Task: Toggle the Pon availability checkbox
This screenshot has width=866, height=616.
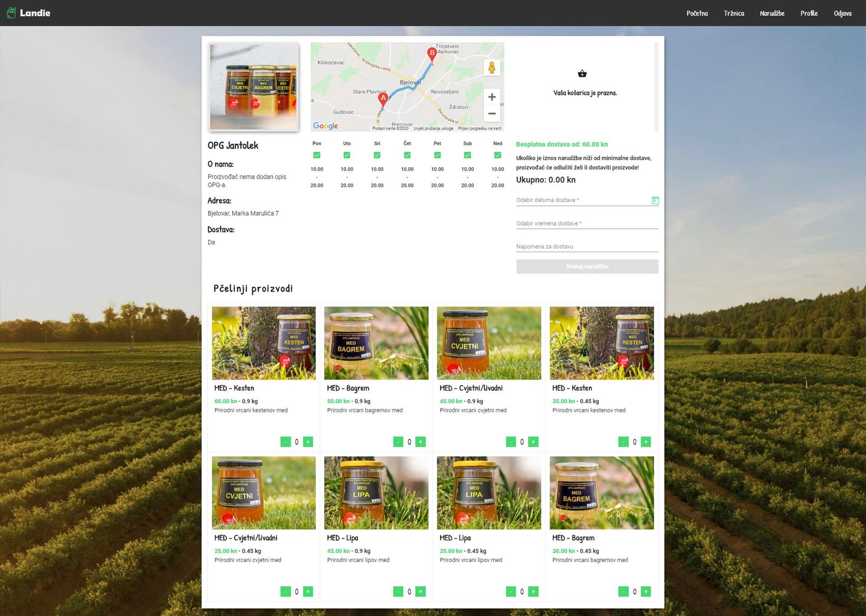Action: tap(317, 155)
